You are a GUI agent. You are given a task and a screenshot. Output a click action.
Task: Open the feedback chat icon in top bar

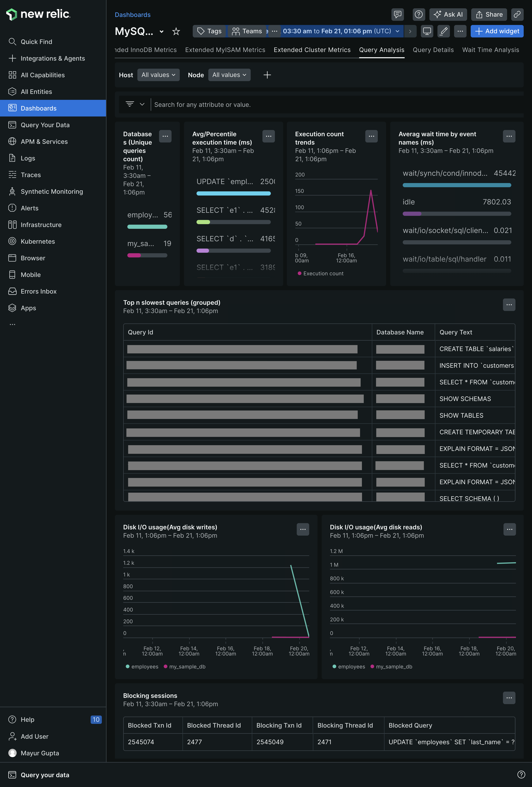[x=398, y=14]
